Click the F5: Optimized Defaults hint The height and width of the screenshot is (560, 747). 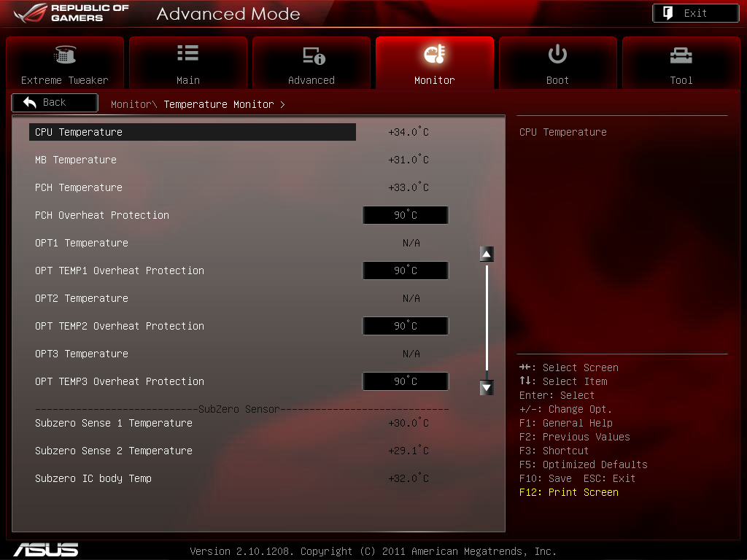click(584, 464)
